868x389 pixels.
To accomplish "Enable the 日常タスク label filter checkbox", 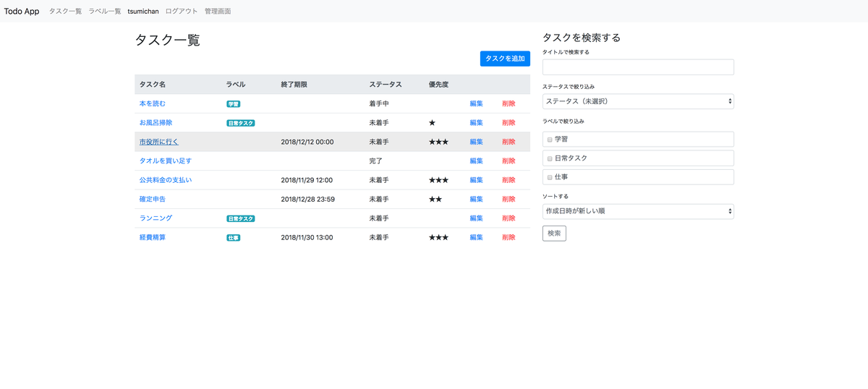I will (550, 158).
